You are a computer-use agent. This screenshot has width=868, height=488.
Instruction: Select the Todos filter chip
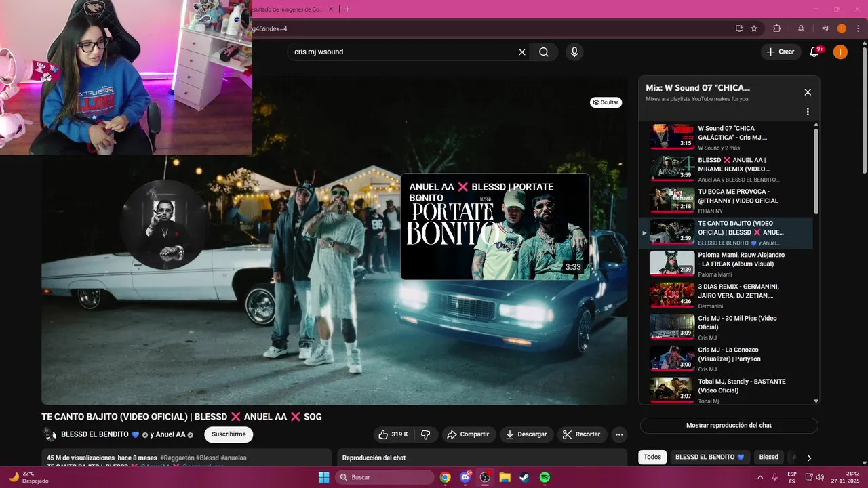[652, 457]
